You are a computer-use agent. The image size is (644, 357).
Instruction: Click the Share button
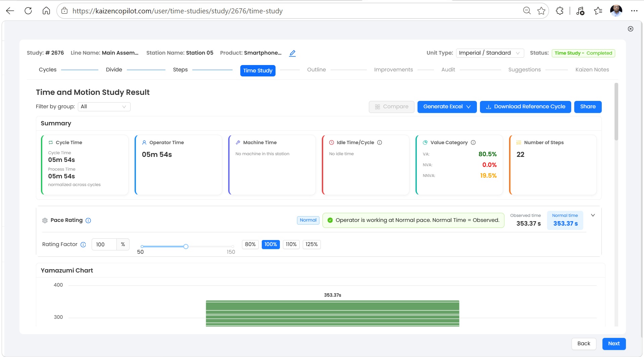tap(588, 107)
